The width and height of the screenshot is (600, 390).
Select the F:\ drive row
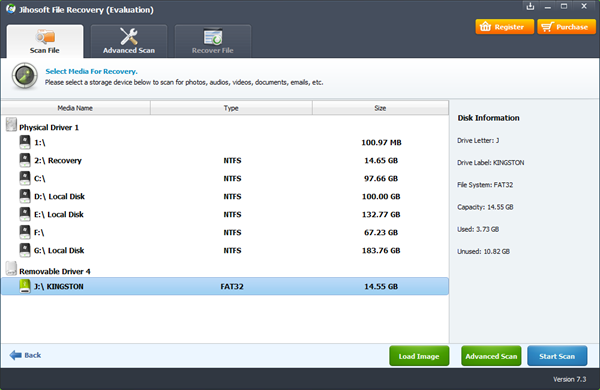pyautogui.click(x=225, y=232)
